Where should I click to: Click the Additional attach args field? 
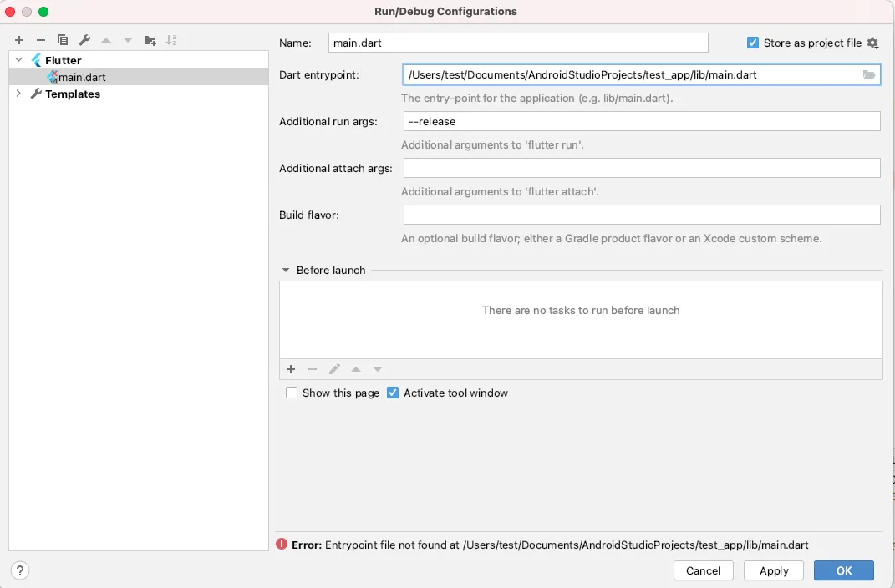pyautogui.click(x=642, y=168)
